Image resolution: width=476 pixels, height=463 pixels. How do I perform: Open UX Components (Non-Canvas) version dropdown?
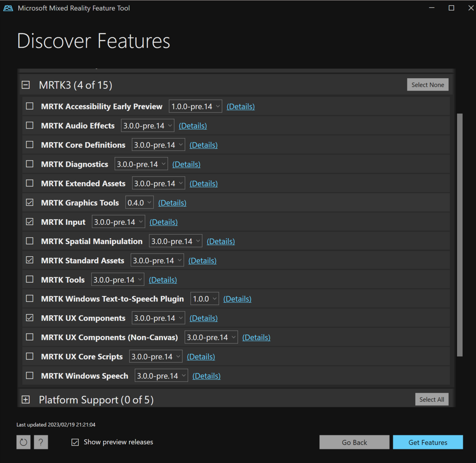point(211,337)
